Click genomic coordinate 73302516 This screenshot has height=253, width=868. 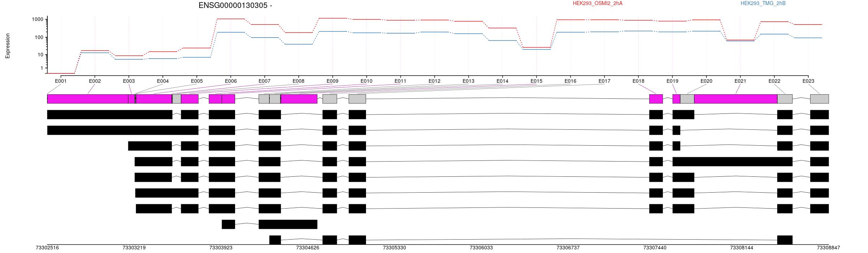(x=47, y=248)
